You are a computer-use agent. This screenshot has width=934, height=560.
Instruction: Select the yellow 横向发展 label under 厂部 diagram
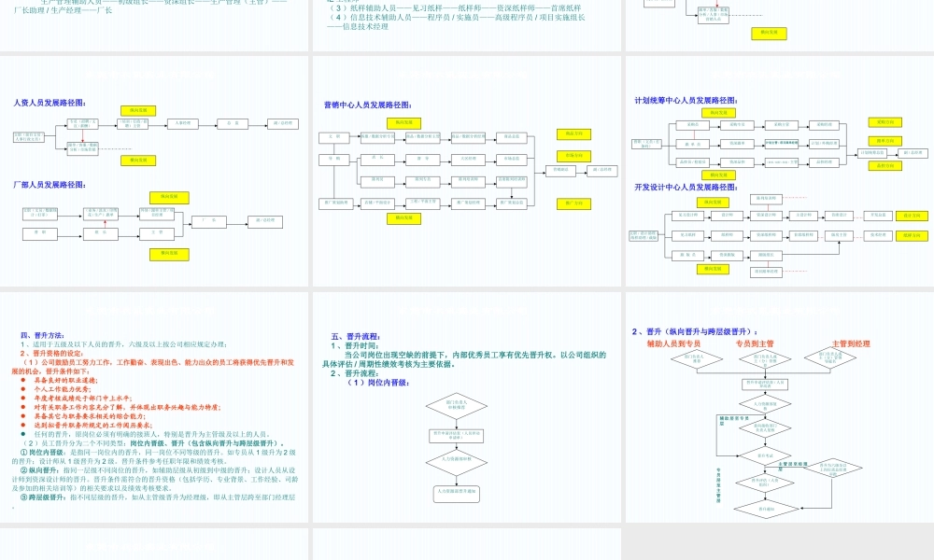[x=169, y=254]
